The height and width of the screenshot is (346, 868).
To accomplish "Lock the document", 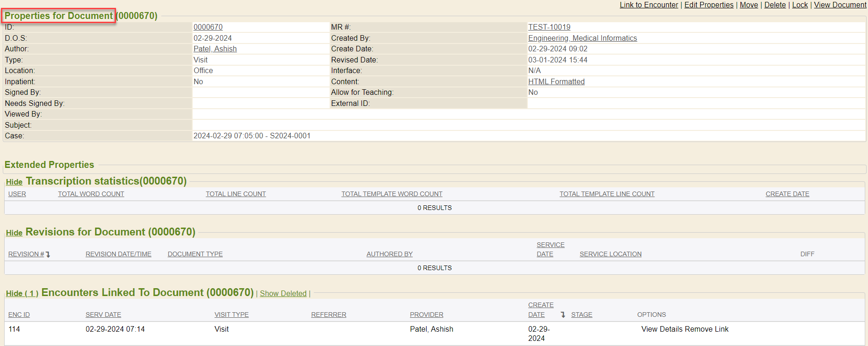I will [800, 5].
